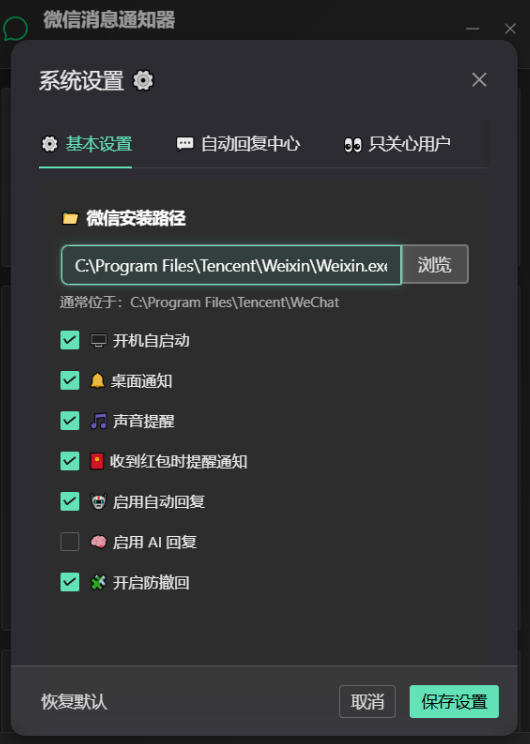Viewport: 530px width, 744px height.
Task: Click the 浏览 browse button
Action: click(x=435, y=264)
